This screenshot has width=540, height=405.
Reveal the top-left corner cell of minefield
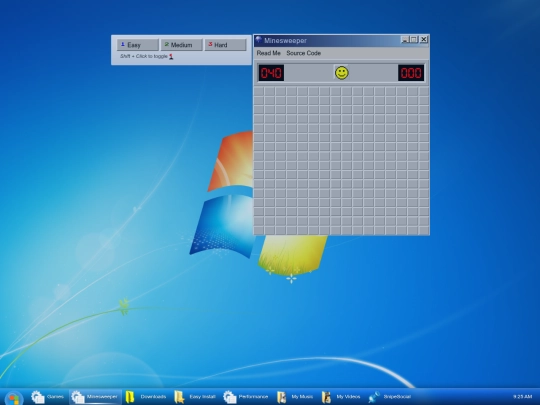259,92
